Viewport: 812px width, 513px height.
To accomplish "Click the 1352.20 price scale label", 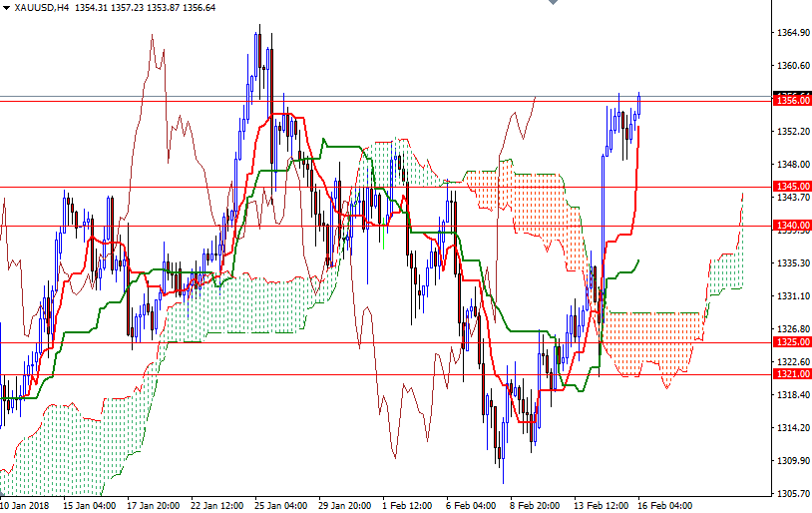I will (793, 131).
